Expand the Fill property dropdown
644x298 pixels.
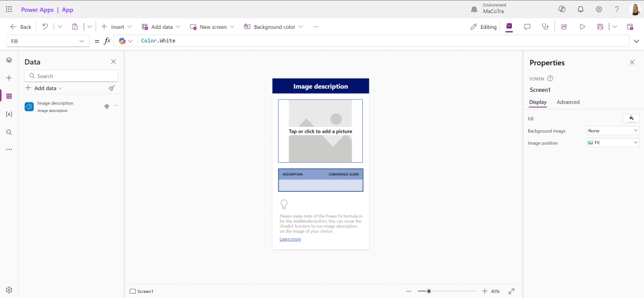(x=48, y=41)
